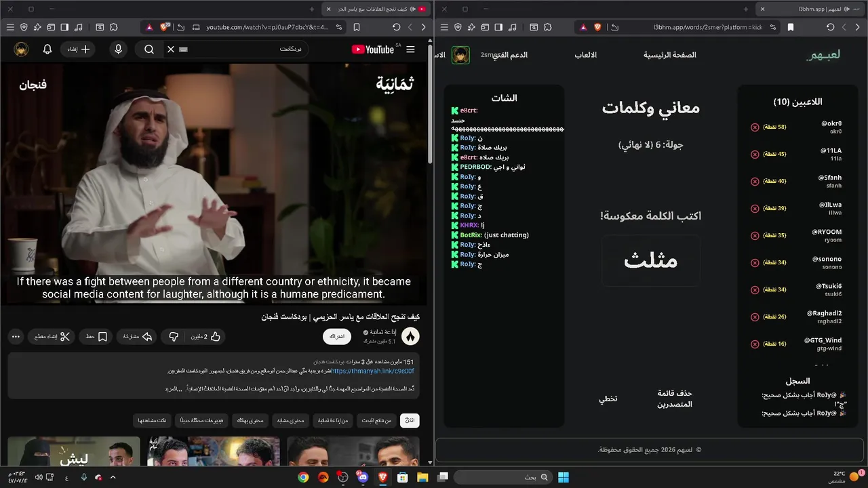Select the الكل filter chip
Image resolution: width=868 pixels, height=488 pixels.
click(x=410, y=420)
